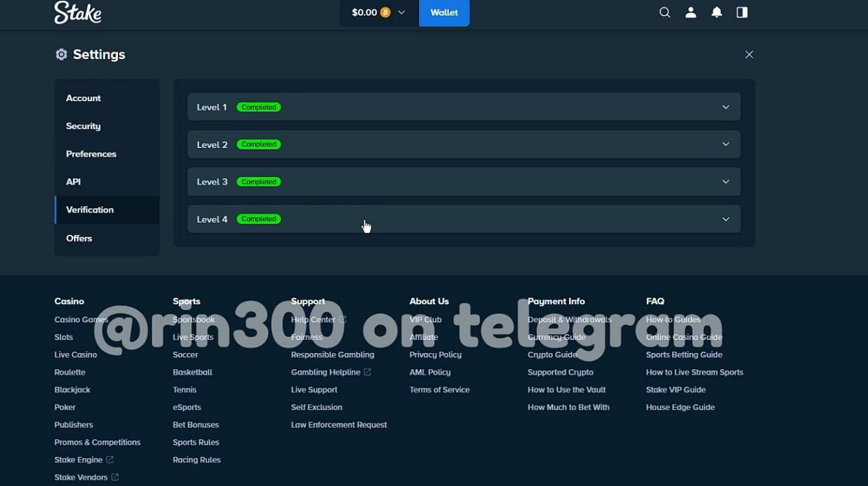
Task: Open the user profile icon
Action: 690,12
